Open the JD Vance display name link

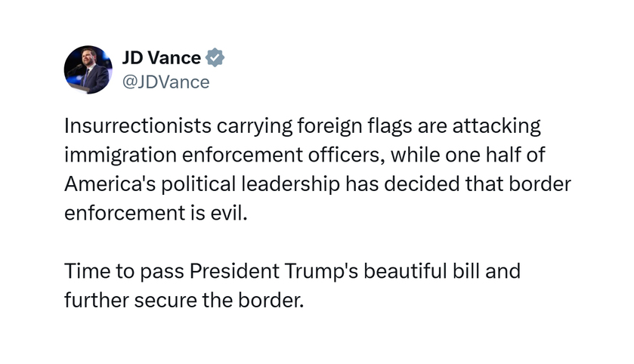(161, 57)
